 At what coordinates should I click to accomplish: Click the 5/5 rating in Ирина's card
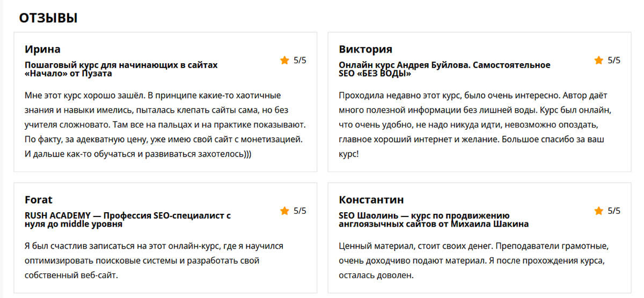pyautogui.click(x=300, y=60)
